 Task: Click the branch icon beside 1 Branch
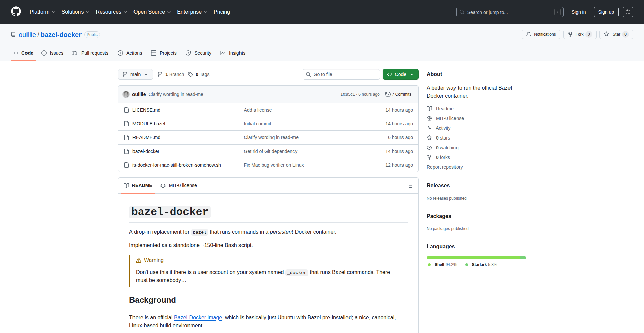point(160,74)
